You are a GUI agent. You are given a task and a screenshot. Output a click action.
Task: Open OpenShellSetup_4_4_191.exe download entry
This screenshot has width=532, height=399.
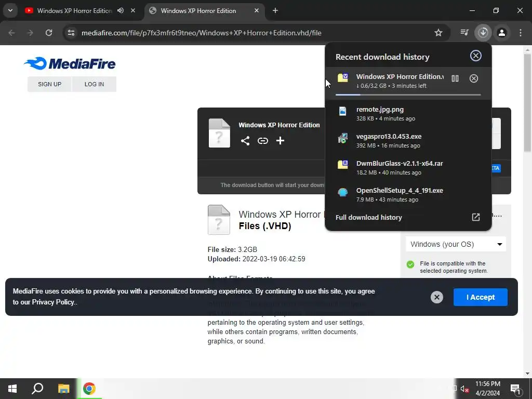(x=408, y=195)
